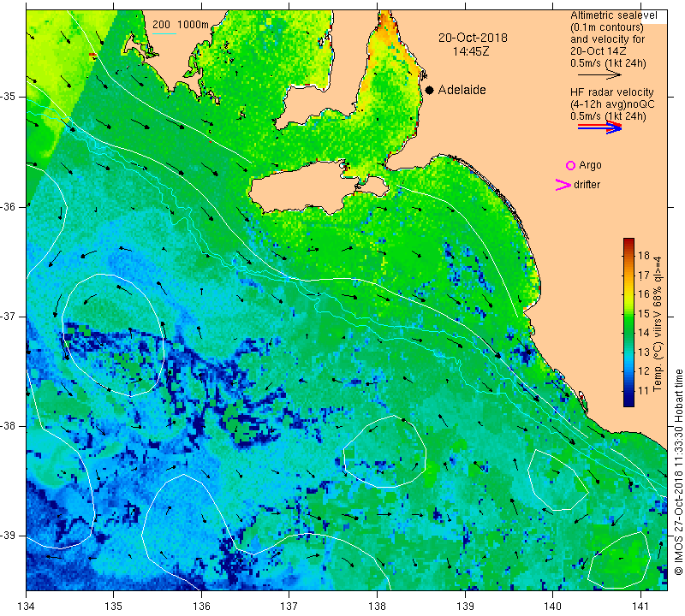Click the longitude 134 axis label
Image resolution: width=685 pixels, height=616 pixels.
[x=27, y=606]
